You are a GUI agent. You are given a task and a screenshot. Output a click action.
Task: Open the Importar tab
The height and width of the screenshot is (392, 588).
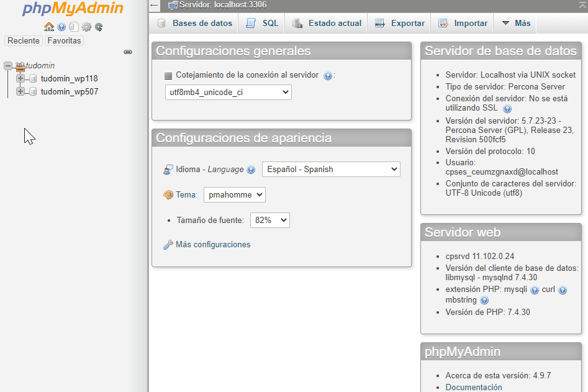(x=463, y=23)
